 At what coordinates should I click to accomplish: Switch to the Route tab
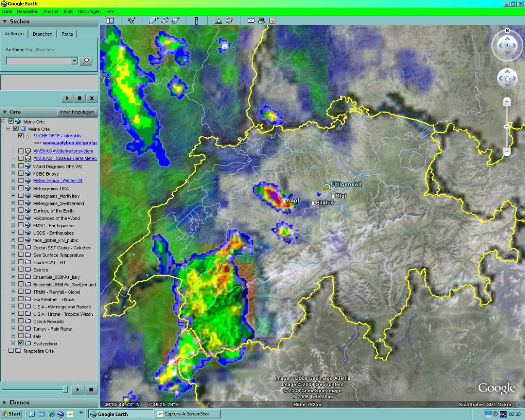(x=67, y=34)
